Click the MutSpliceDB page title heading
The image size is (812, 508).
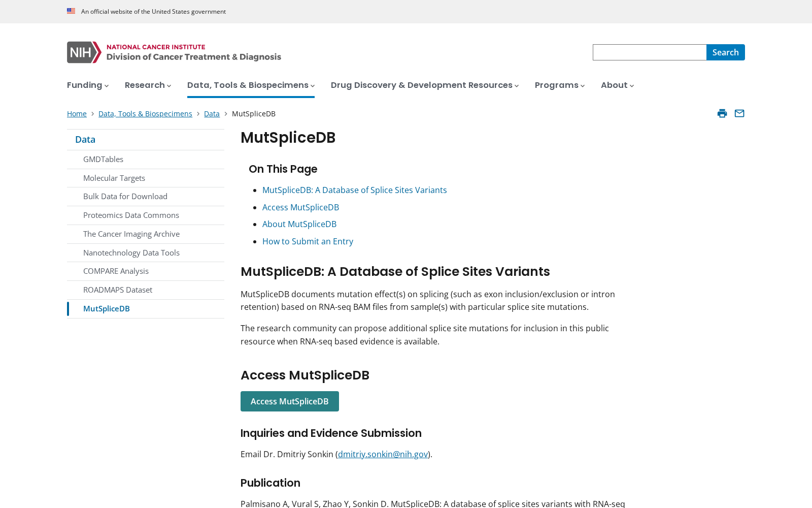coord(288,138)
